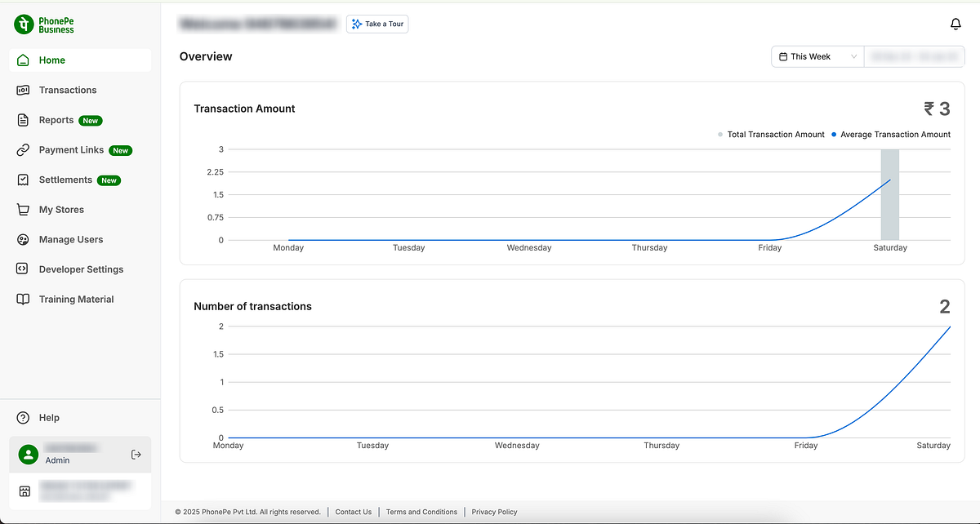
Task: Open Manage Users page
Action: click(x=80, y=239)
